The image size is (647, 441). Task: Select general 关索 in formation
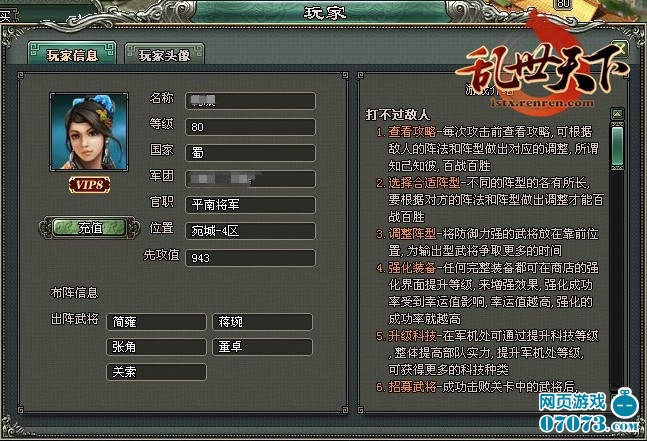point(156,372)
